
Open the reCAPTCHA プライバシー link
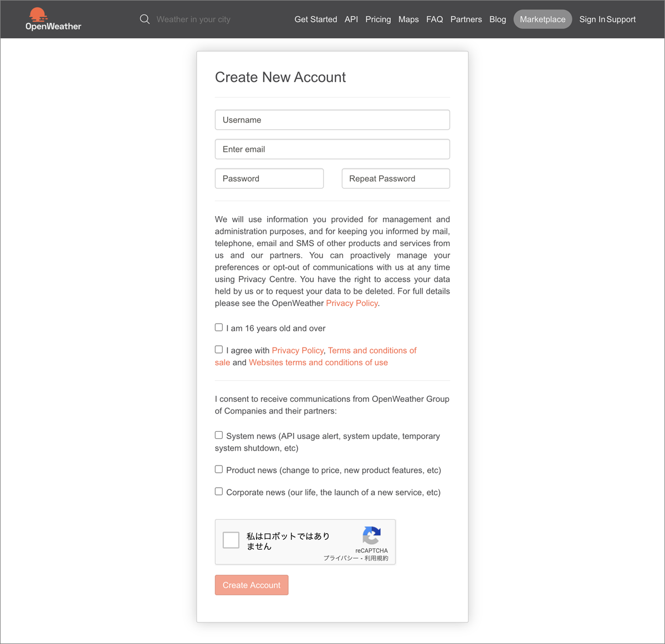click(x=341, y=558)
